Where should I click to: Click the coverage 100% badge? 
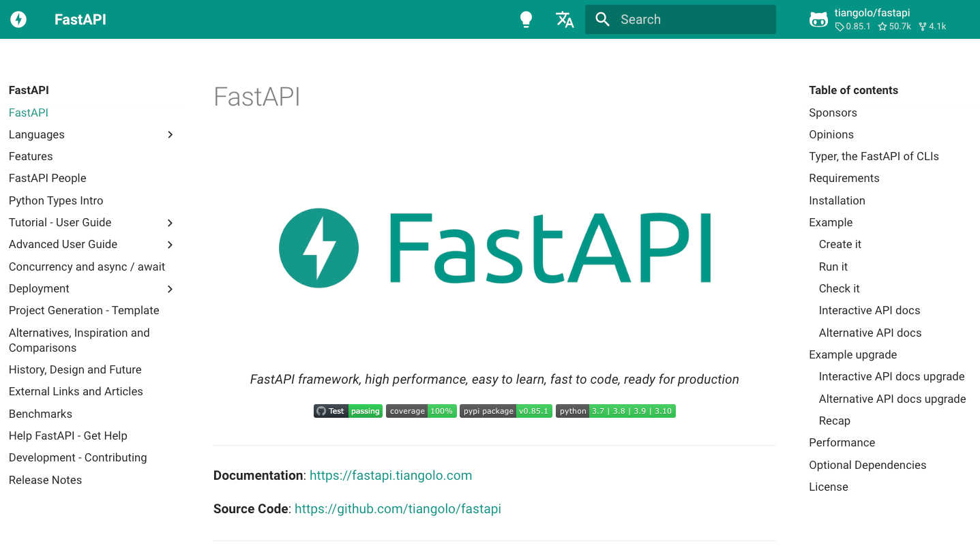click(421, 411)
